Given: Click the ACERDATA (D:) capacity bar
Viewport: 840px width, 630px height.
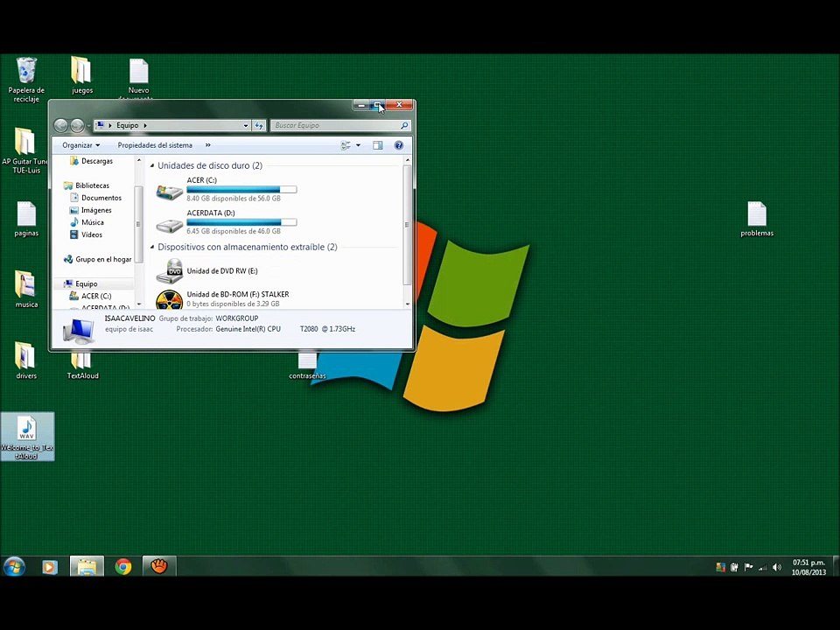Looking at the screenshot, I should [241, 222].
